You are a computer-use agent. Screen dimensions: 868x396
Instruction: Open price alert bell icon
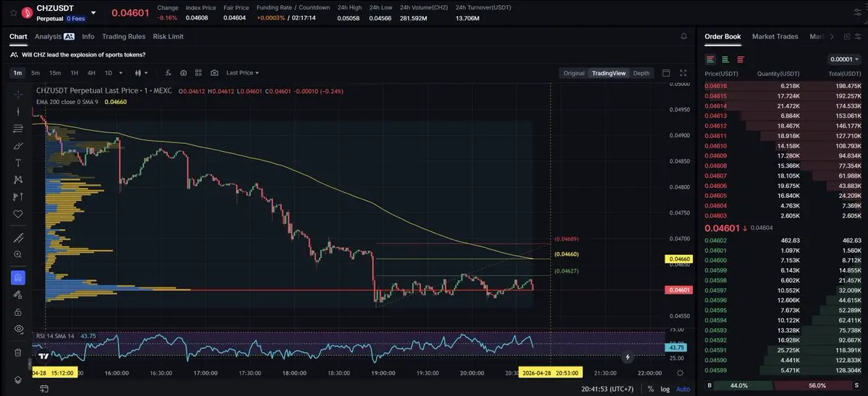[x=684, y=36]
